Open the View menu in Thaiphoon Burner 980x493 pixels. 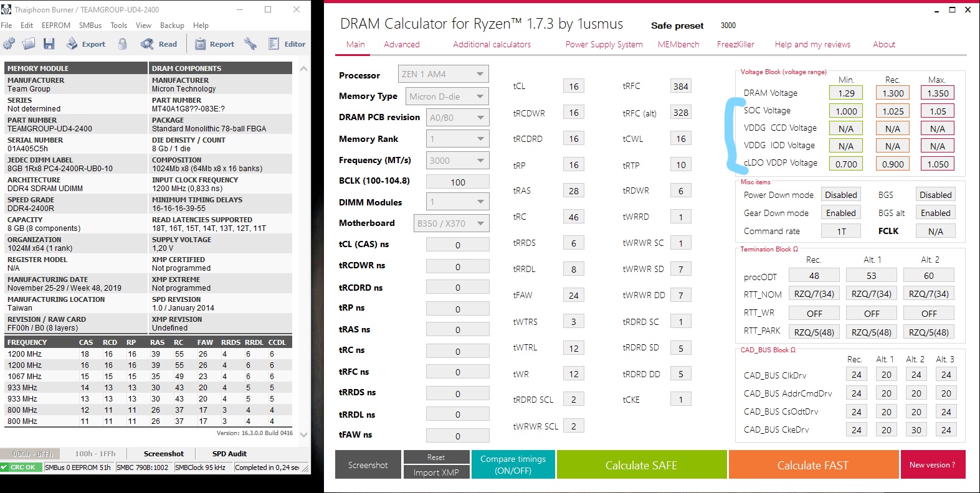(x=143, y=26)
